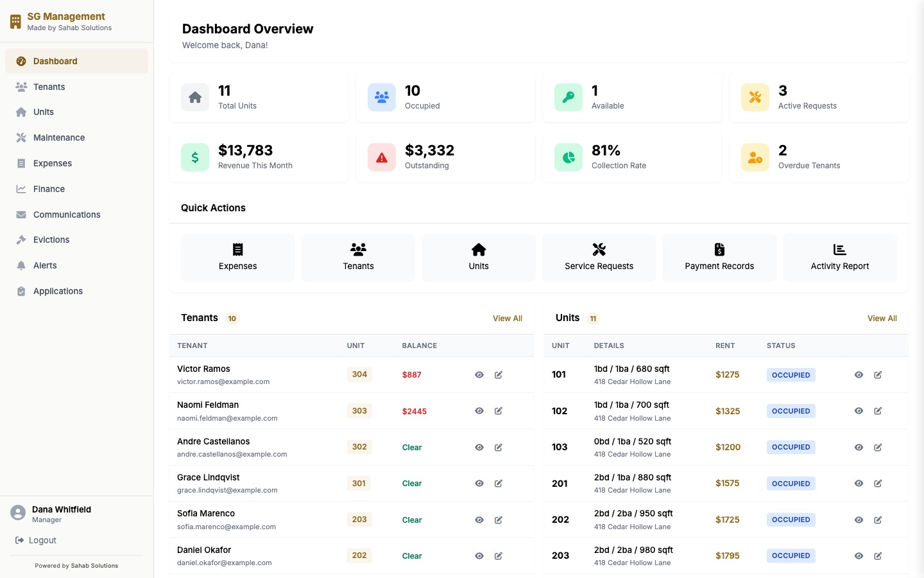The width and height of the screenshot is (924, 578).
Task: View Grace Lindqvist details eye icon
Action: (x=479, y=484)
